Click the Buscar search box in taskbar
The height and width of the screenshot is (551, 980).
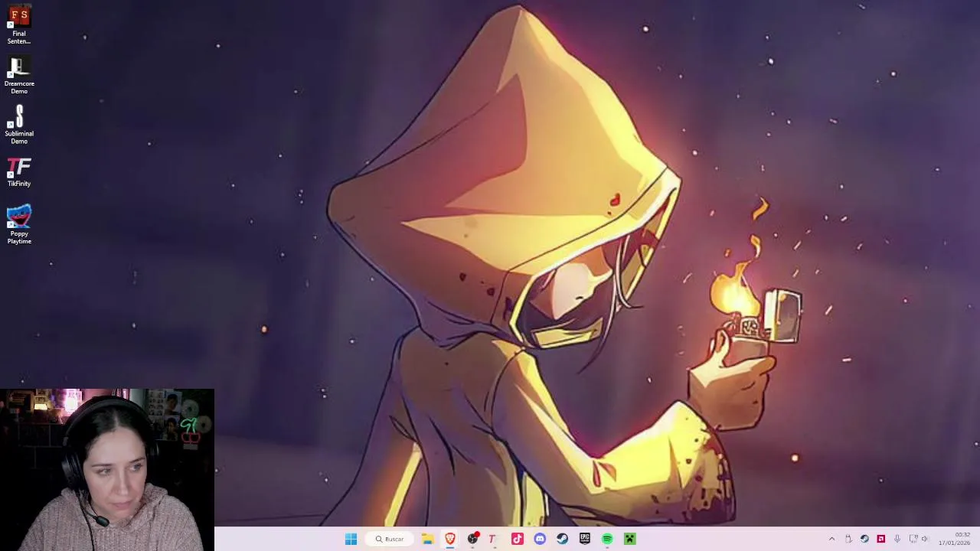(390, 539)
